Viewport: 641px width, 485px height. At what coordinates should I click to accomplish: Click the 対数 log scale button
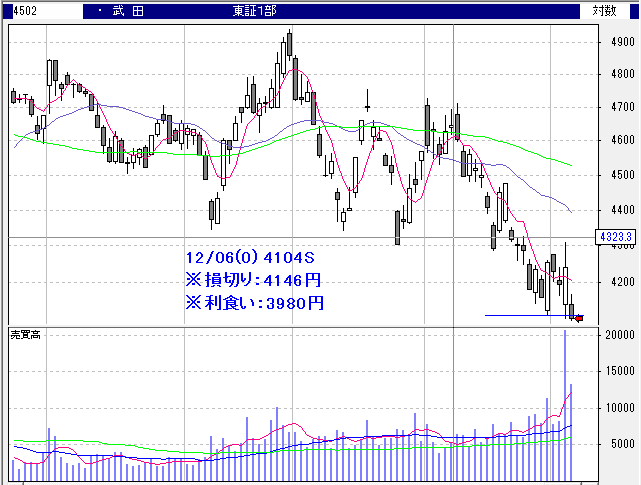pyautogui.click(x=604, y=11)
